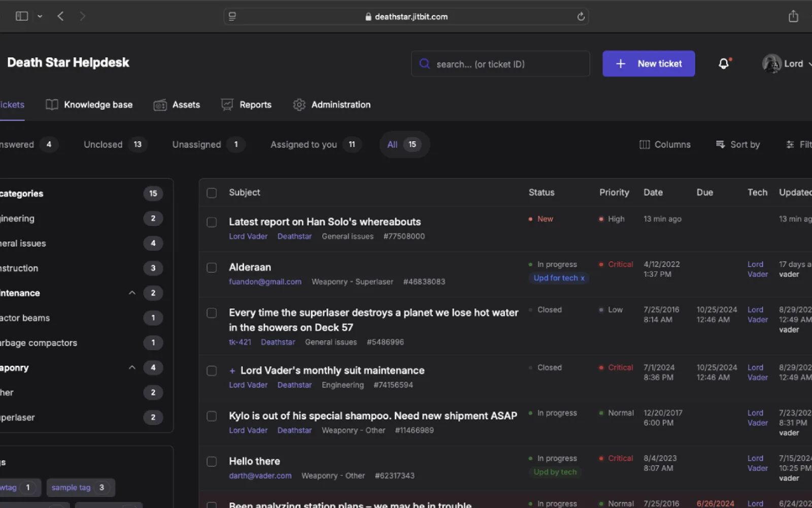Click the Assets icon
Image resolution: width=812 pixels, height=508 pixels.
[160, 105]
